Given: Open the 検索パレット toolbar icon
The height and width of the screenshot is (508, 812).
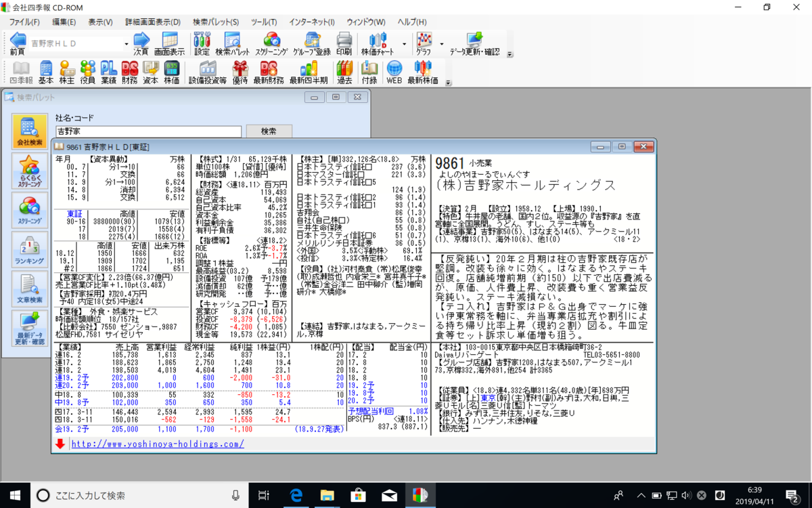Looking at the screenshot, I should 232,43.
